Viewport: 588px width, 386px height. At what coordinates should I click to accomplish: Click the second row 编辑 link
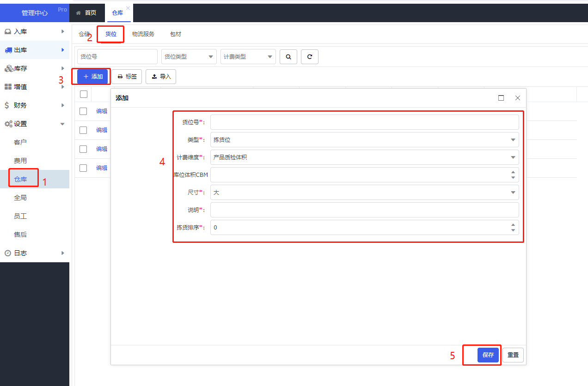pyautogui.click(x=102, y=130)
